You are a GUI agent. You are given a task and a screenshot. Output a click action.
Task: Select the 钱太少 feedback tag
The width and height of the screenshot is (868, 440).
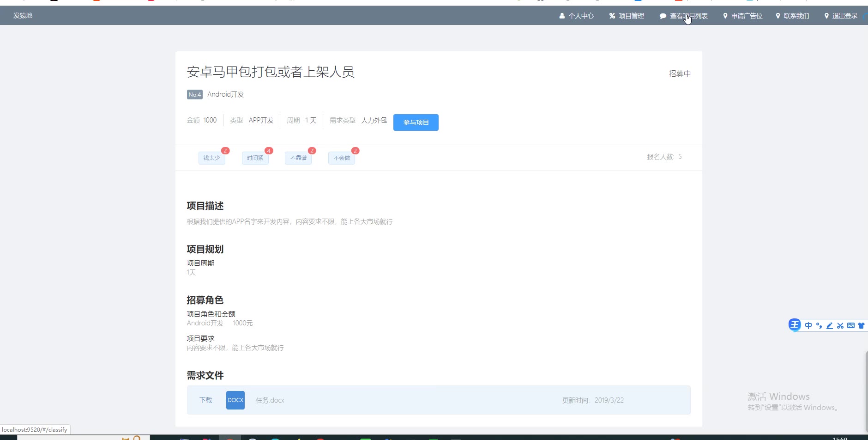click(212, 158)
